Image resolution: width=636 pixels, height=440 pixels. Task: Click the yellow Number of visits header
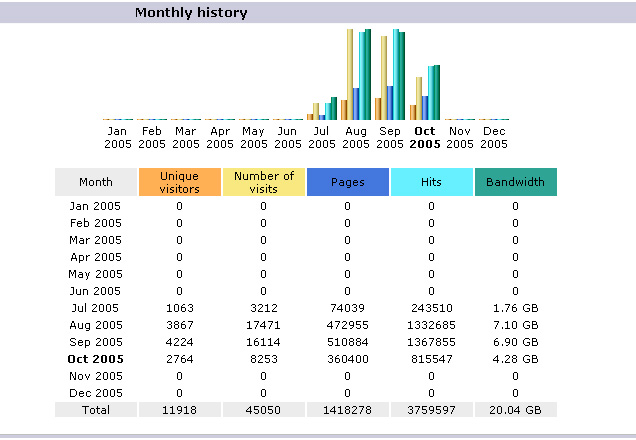point(264,182)
